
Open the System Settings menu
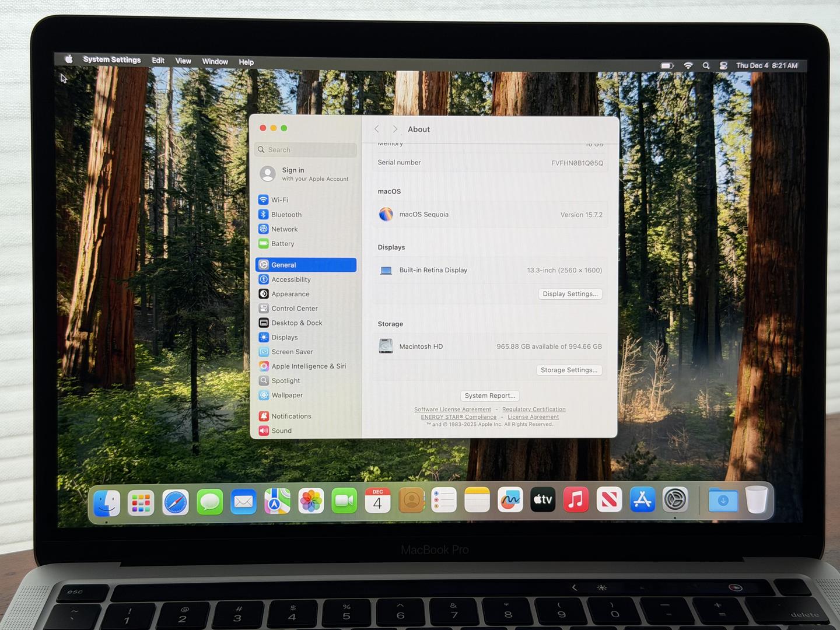pos(112,60)
